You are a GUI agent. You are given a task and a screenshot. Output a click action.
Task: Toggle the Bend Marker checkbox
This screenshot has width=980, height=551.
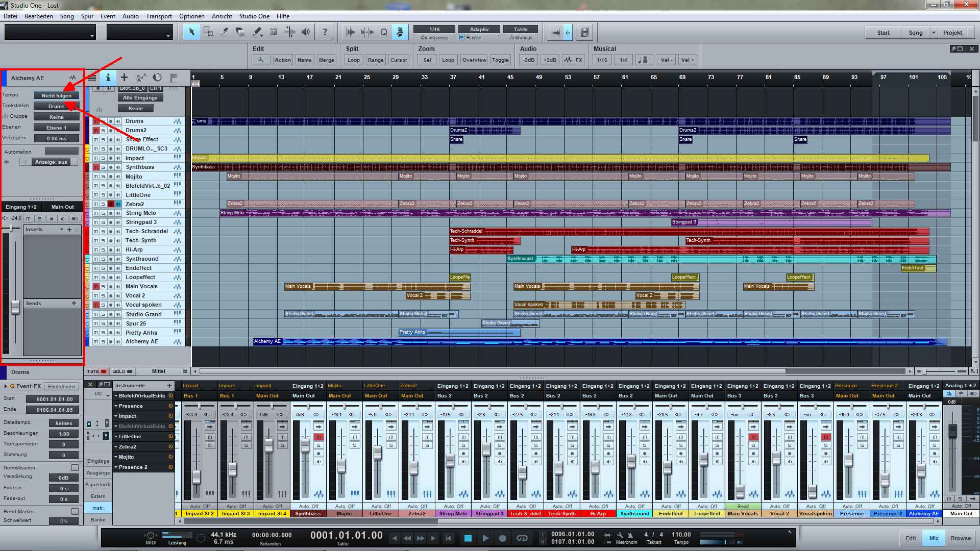click(x=75, y=511)
